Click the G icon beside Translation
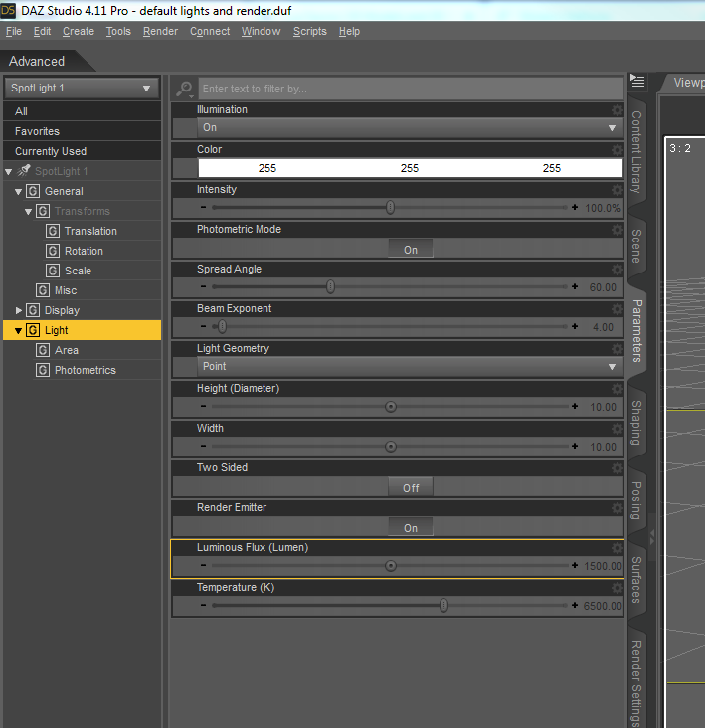Image resolution: width=705 pixels, height=728 pixels. (x=53, y=231)
